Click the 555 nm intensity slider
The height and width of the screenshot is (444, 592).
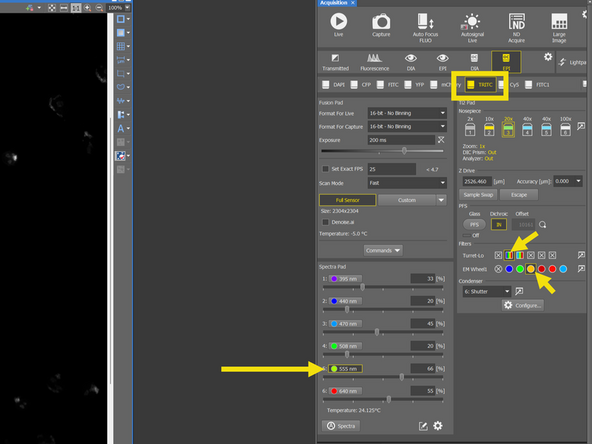(x=383, y=377)
